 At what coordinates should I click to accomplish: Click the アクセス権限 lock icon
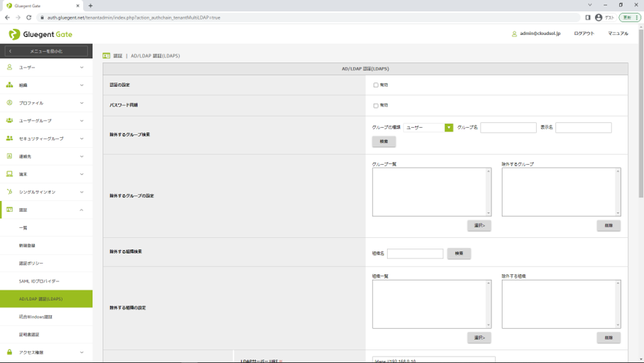point(10,352)
